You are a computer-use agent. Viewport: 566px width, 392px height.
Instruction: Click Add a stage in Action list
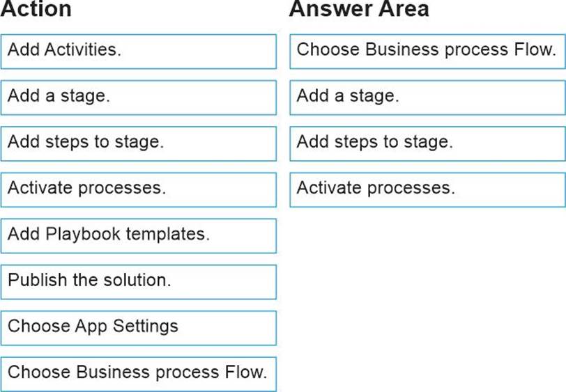click(x=138, y=97)
